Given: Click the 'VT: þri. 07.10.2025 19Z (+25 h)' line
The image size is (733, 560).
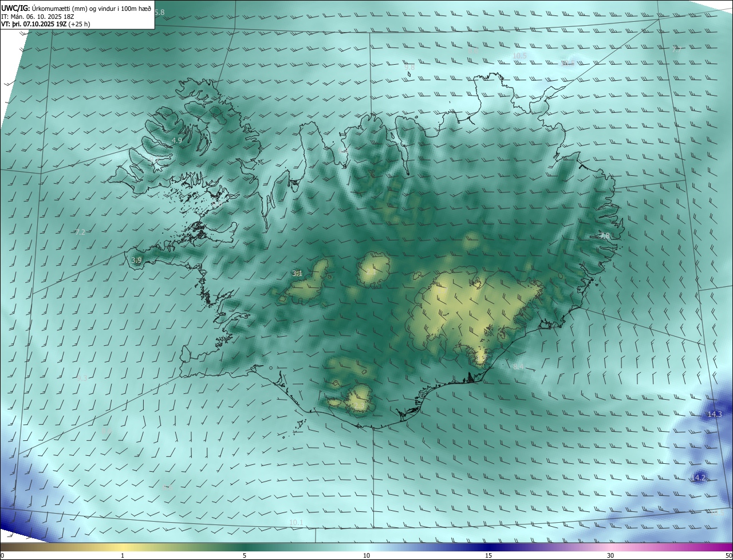Looking at the screenshot, I should pyautogui.click(x=46, y=24).
